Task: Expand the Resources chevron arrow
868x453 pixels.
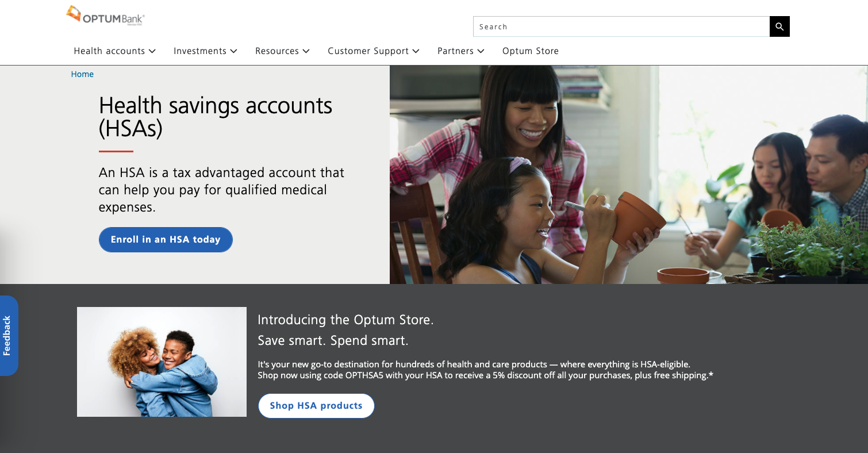Action: click(306, 51)
